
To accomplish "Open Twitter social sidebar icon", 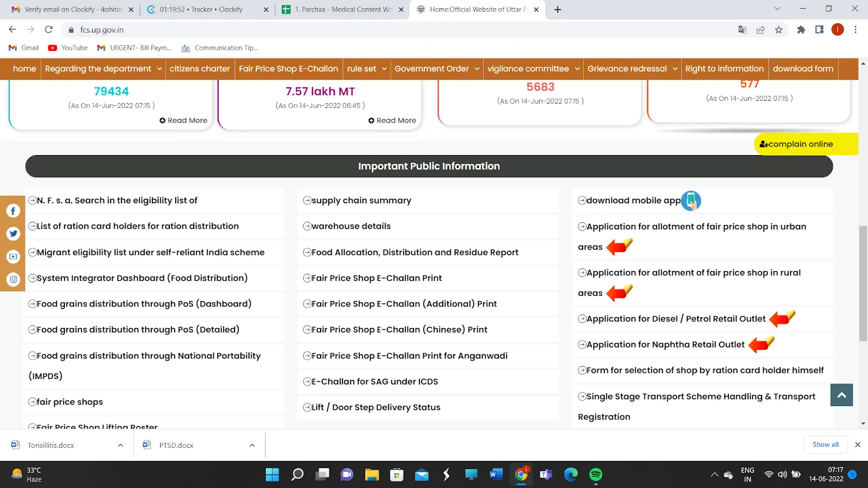I will [13, 234].
